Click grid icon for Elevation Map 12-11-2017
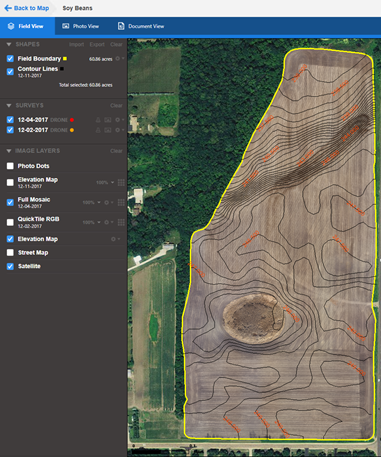This screenshot has height=457, width=381. [x=121, y=182]
